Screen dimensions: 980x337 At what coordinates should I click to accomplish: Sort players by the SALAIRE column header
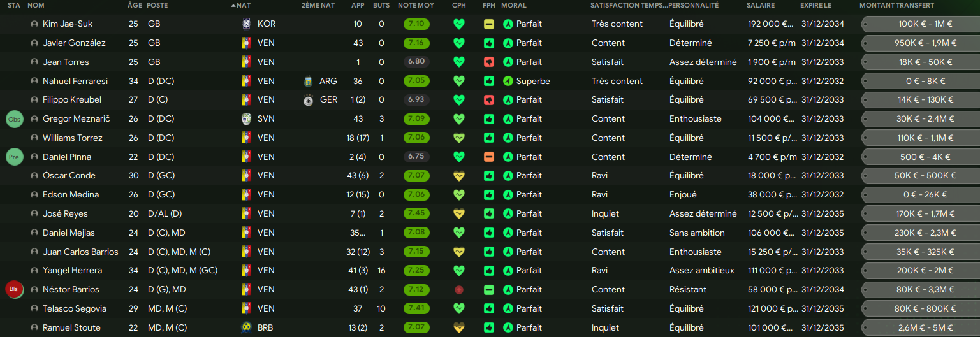click(761, 5)
